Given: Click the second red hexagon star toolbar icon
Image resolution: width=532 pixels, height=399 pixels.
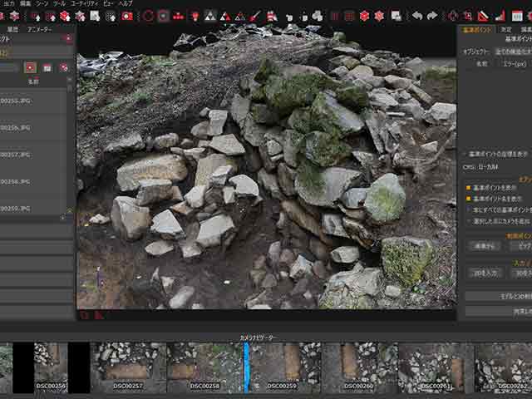Looking at the screenshot, I should click(x=379, y=16).
